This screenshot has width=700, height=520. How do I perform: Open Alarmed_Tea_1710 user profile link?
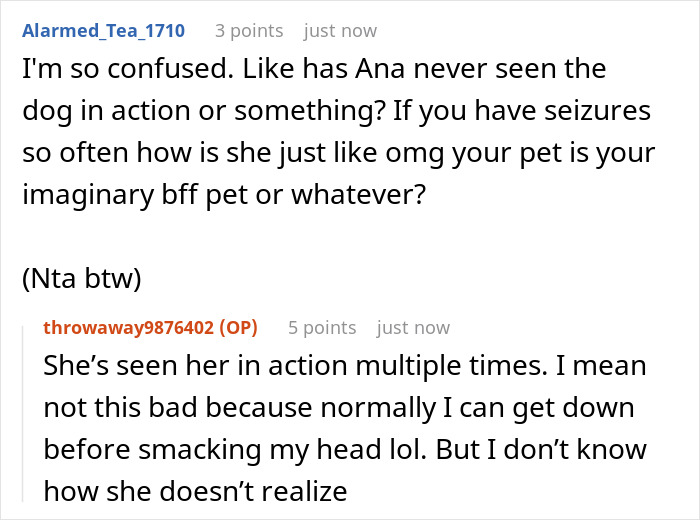pyautogui.click(x=103, y=31)
